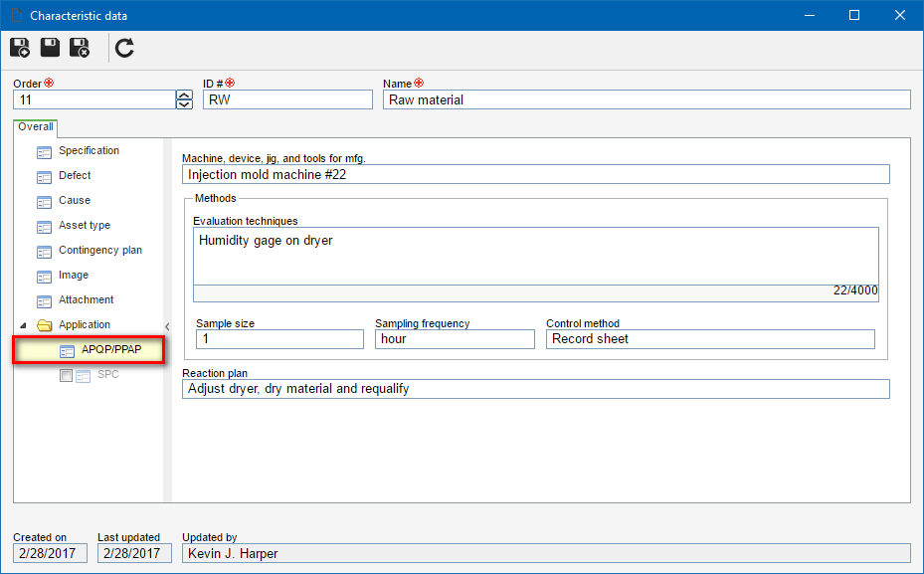
Task: Close the Characteristic data window
Action: click(x=900, y=15)
